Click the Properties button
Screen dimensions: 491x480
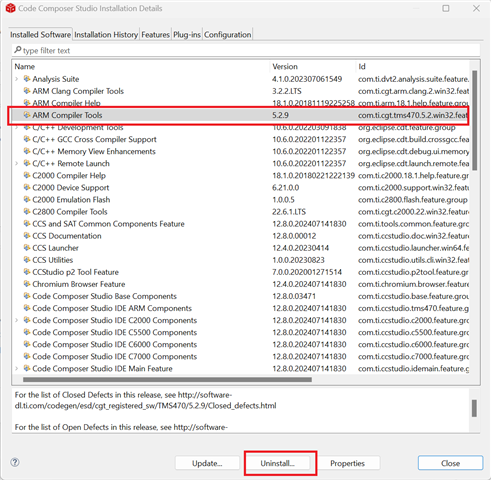tap(348, 463)
